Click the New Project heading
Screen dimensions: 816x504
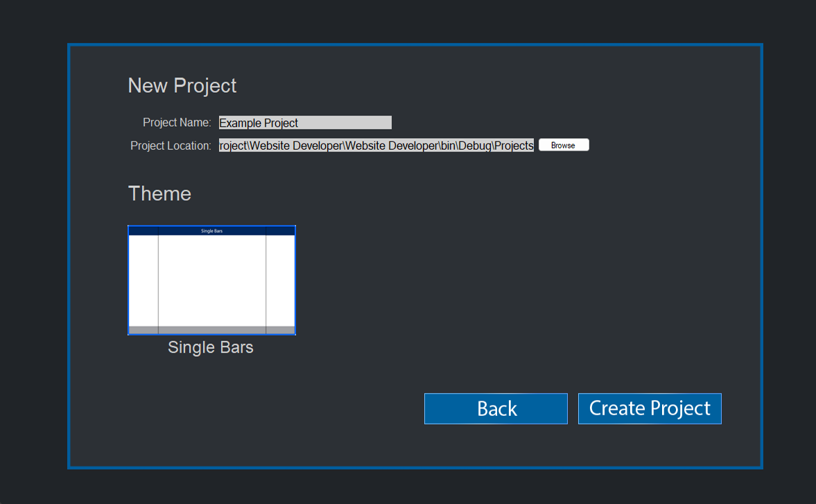coord(182,85)
